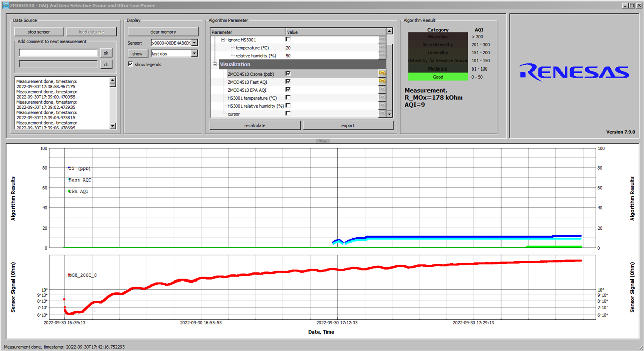
Task: Click the cursor row label
Action: point(233,114)
